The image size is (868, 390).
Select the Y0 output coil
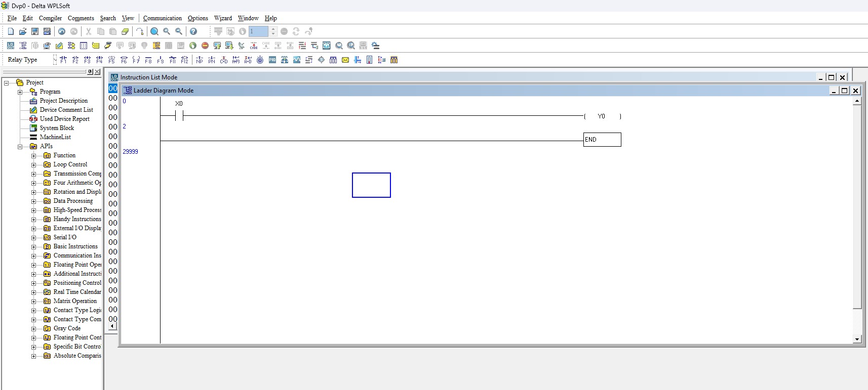tap(602, 116)
